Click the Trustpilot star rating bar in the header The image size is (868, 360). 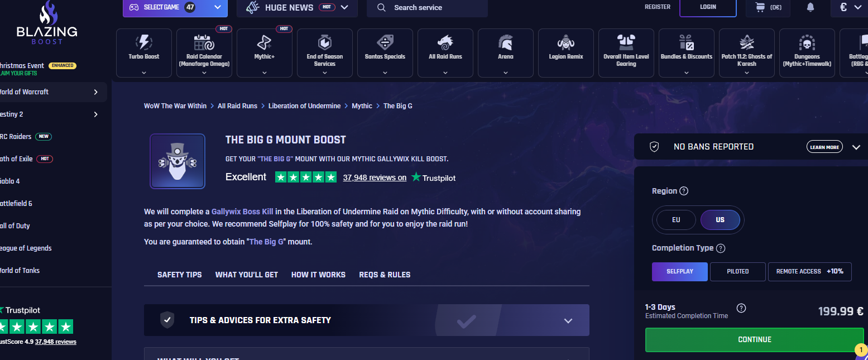point(306,177)
